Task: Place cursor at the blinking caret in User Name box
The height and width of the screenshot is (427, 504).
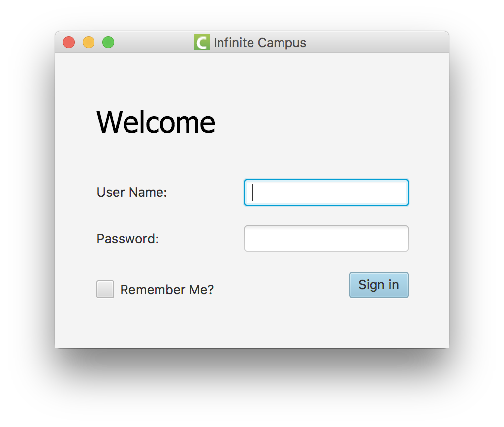Action: coord(253,192)
